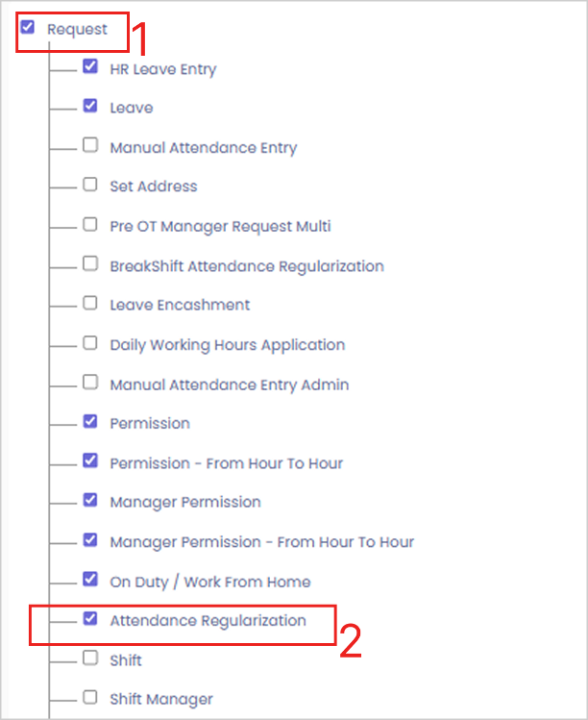This screenshot has width=588, height=720.
Task: Uncheck the Request parent checkbox
Action: [x=28, y=28]
